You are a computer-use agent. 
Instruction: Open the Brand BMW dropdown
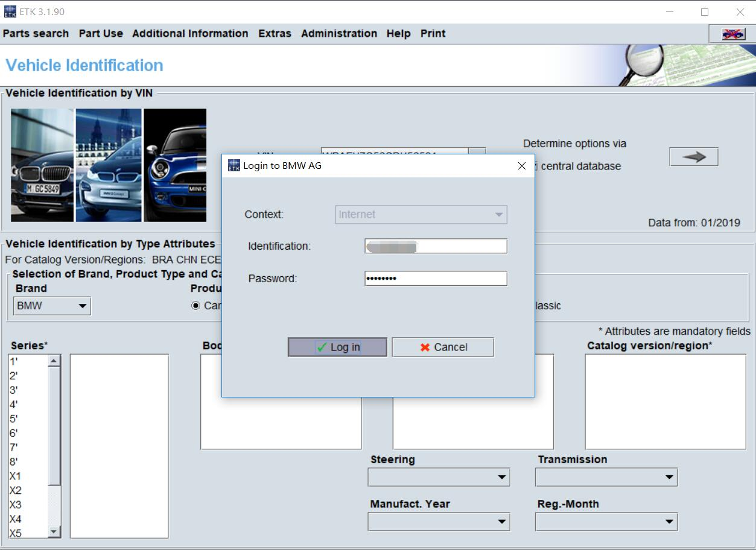tap(52, 306)
